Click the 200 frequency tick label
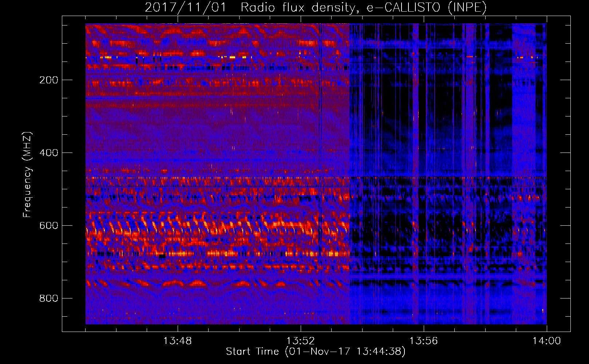The width and height of the screenshot is (589, 364). tap(49, 80)
